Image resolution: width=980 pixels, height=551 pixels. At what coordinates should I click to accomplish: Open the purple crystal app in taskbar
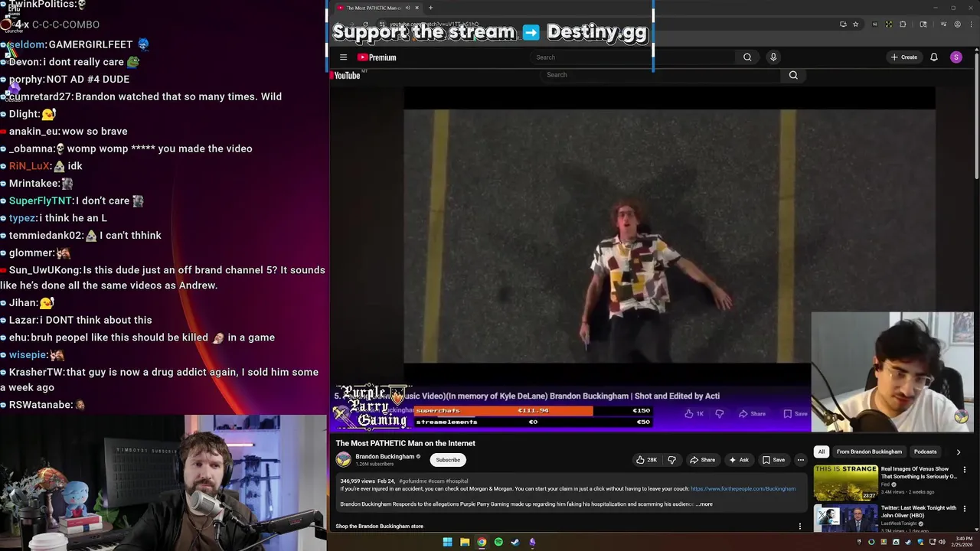tap(532, 542)
